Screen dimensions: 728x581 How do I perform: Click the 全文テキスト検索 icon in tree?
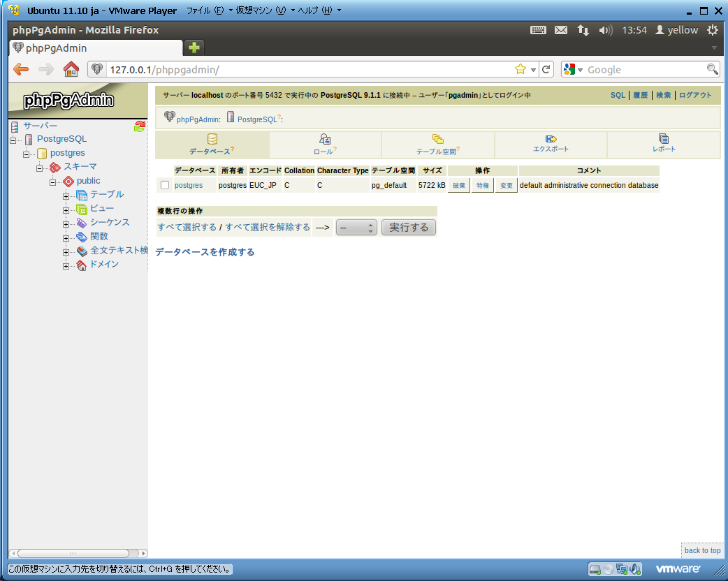click(82, 251)
